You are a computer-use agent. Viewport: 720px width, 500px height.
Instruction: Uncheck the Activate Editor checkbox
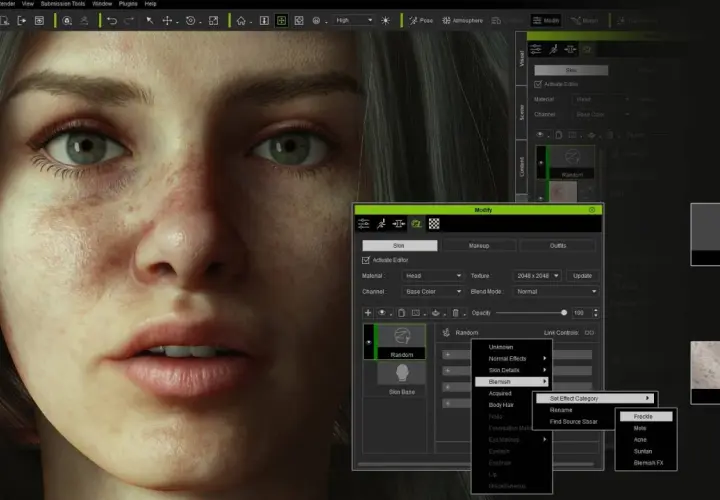pos(366,260)
